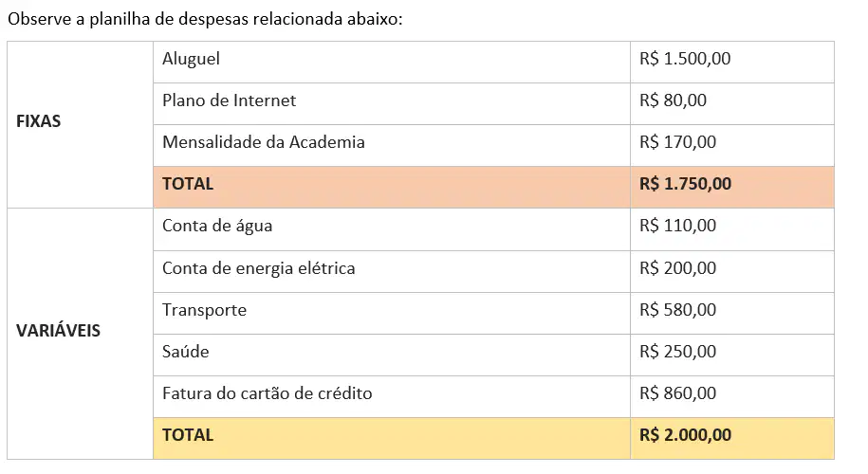Click Fatura do cartão de crédito cell
Image resolution: width=868 pixels, height=474 pixels.
pyautogui.click(x=392, y=397)
